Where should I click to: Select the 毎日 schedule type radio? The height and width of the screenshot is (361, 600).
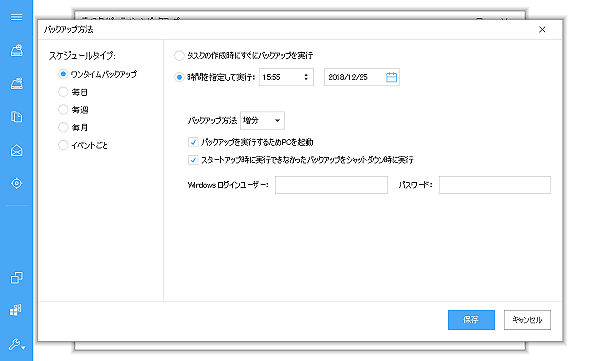click(63, 92)
